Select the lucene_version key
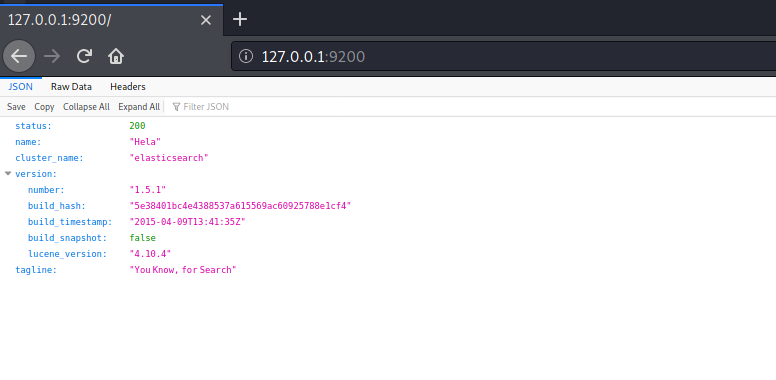 tap(67, 254)
